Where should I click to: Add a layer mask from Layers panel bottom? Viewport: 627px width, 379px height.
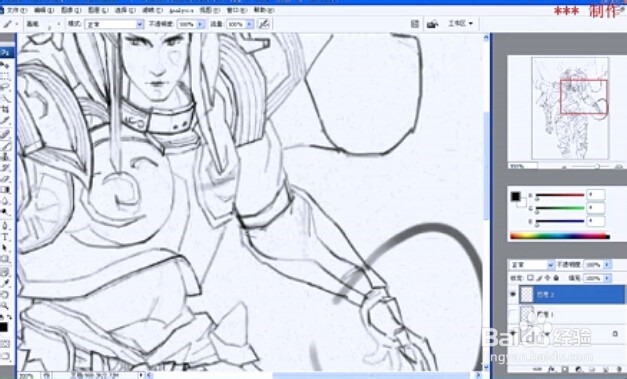point(565,369)
